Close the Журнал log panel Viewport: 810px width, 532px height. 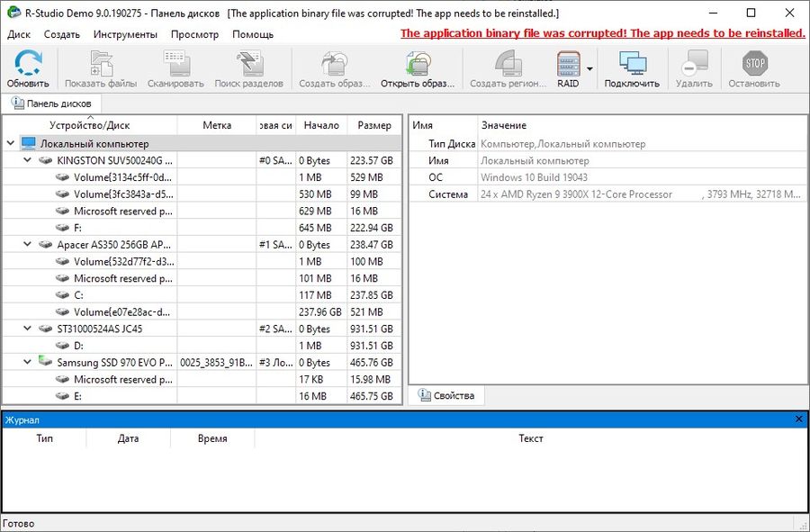(799, 419)
